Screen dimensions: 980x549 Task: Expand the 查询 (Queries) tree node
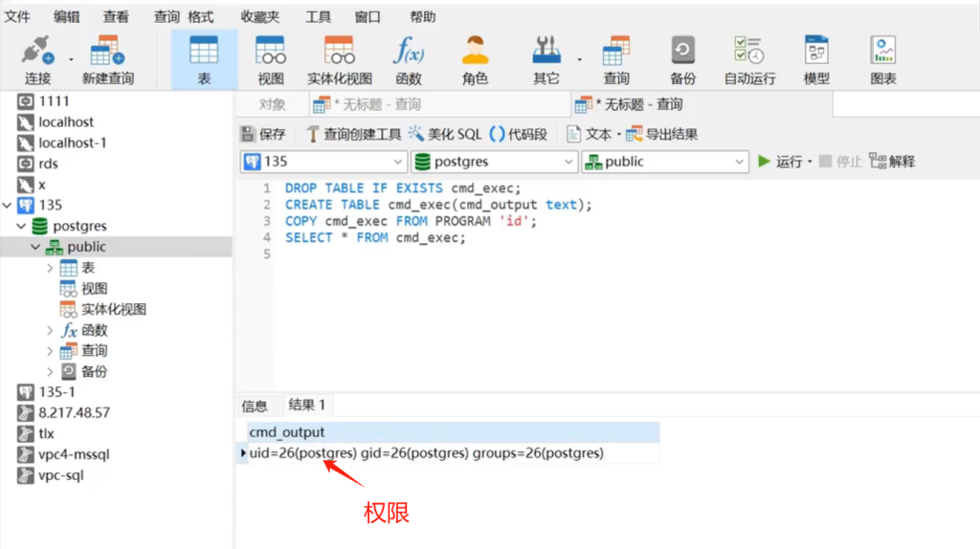pyautogui.click(x=50, y=351)
